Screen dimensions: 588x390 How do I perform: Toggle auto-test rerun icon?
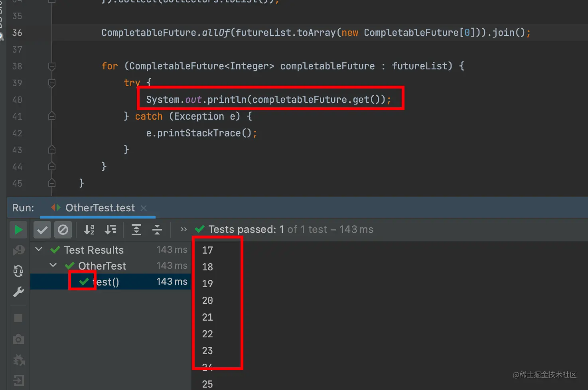pos(18,271)
